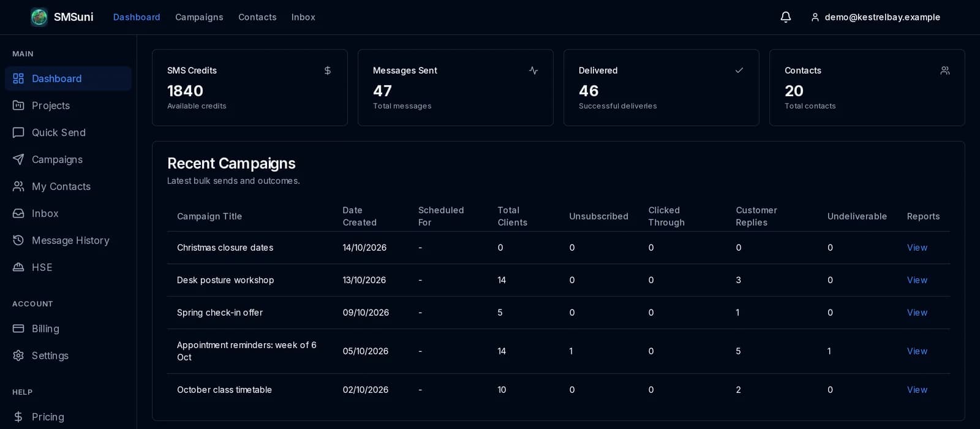Screen dimensions: 980x429
Task: Click the Spring check-in offer campaign title
Action: click(x=220, y=313)
